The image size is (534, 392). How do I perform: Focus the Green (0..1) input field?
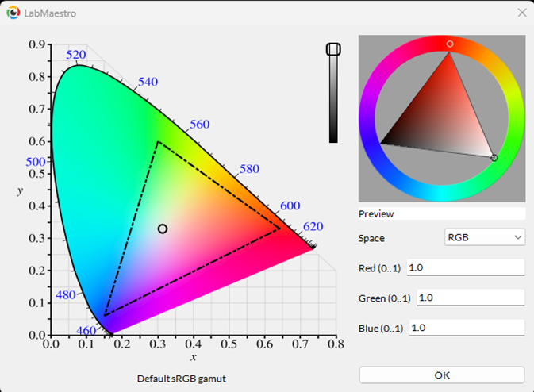coord(470,298)
